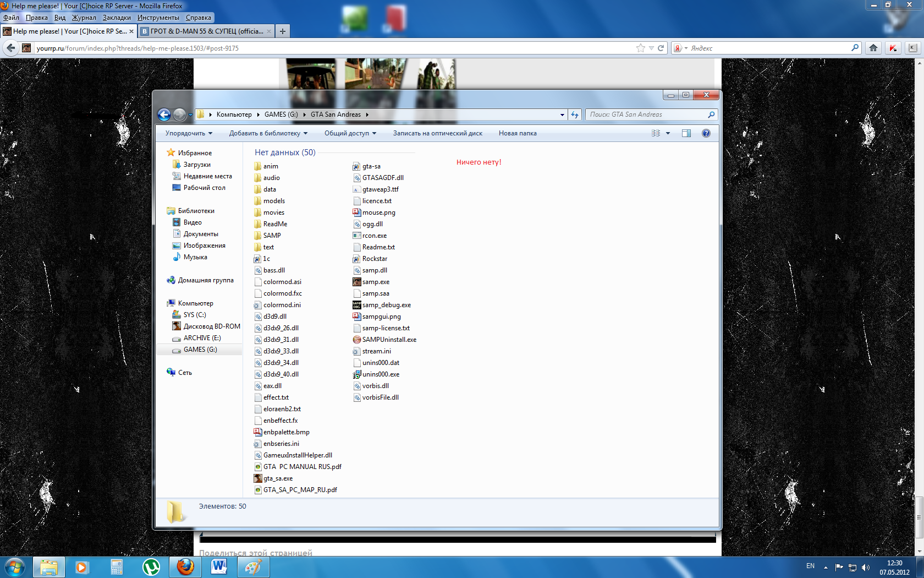
Task: Click GAMES (G:) in the address breadcrumb
Action: coord(281,114)
